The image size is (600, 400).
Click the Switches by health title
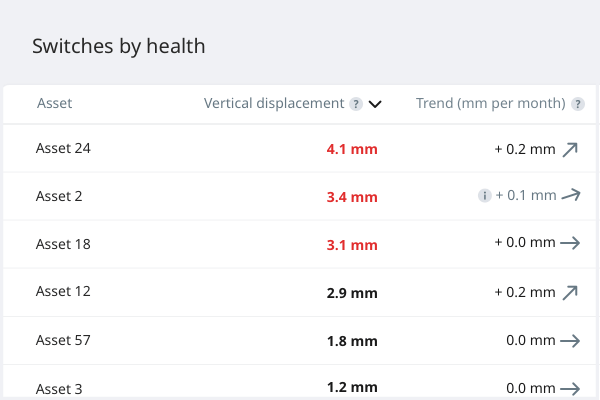119,46
